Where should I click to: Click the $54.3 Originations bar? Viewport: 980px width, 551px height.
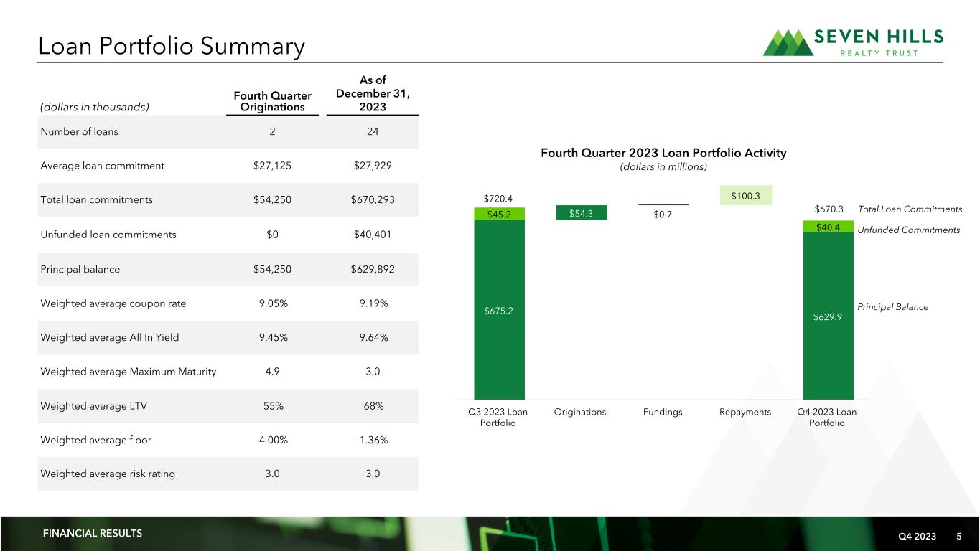click(x=582, y=212)
